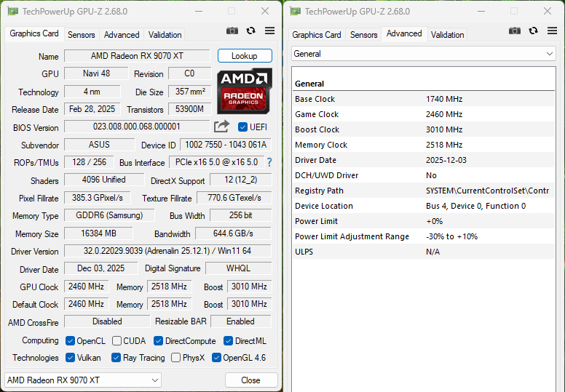This screenshot has width=565, height=392.
Task: Refresh data via the left window's refresh icon
Action: pos(250,31)
